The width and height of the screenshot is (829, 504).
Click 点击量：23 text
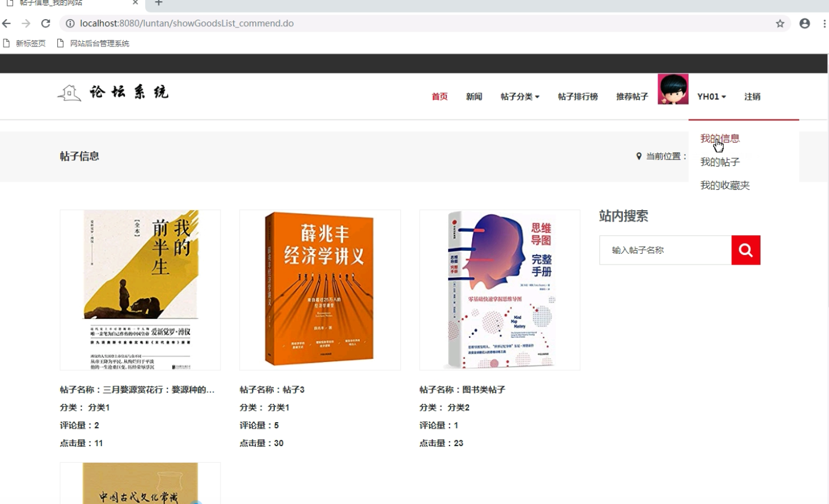tap(441, 443)
